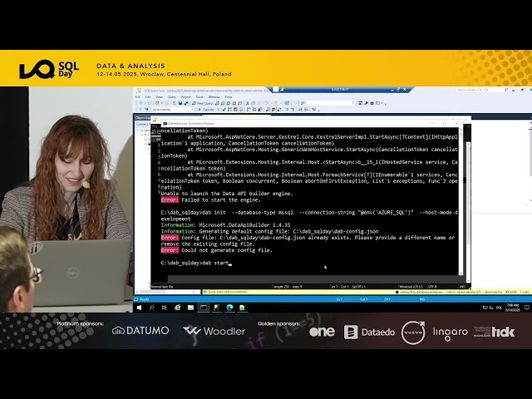The image size is (532, 399).
Task: Click the Task View taskbar icon
Action: (165, 308)
